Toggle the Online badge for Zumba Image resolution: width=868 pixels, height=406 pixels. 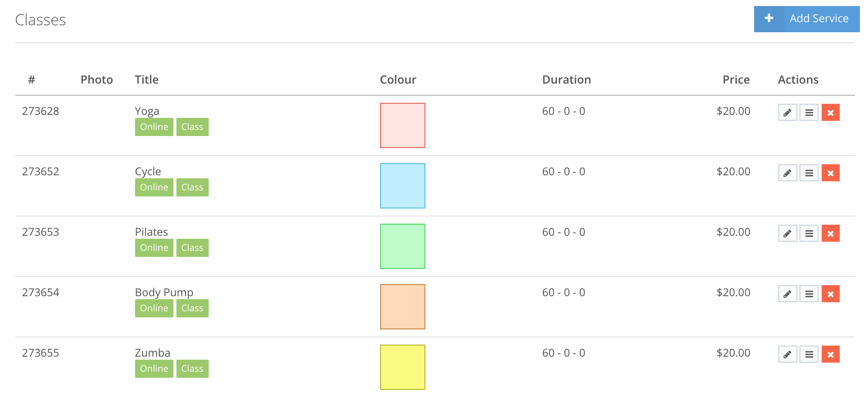click(154, 368)
